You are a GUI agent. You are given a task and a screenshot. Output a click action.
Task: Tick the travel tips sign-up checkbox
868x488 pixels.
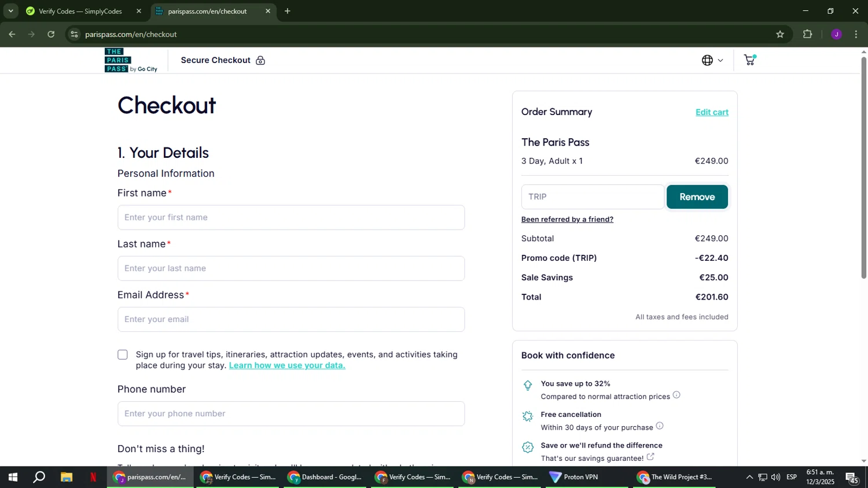(123, 354)
